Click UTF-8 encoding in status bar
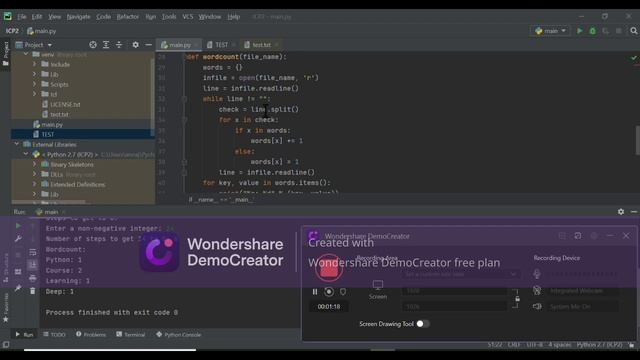The width and height of the screenshot is (640, 360). (535, 345)
